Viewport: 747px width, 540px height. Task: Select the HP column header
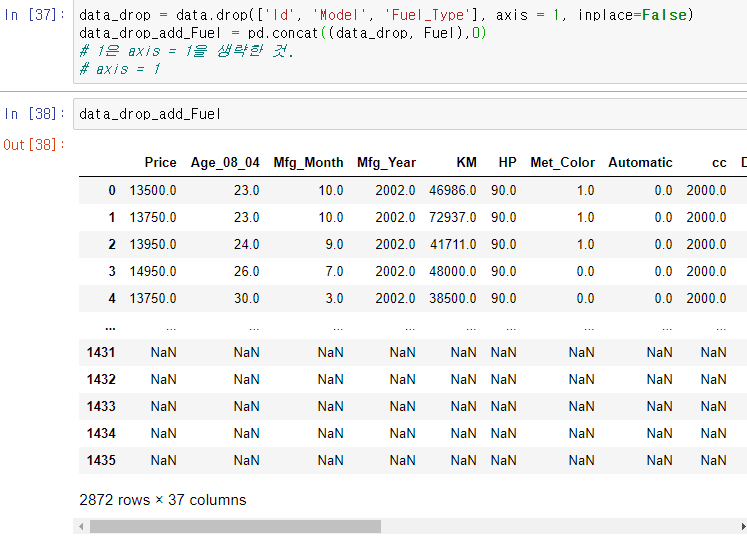[507, 163]
